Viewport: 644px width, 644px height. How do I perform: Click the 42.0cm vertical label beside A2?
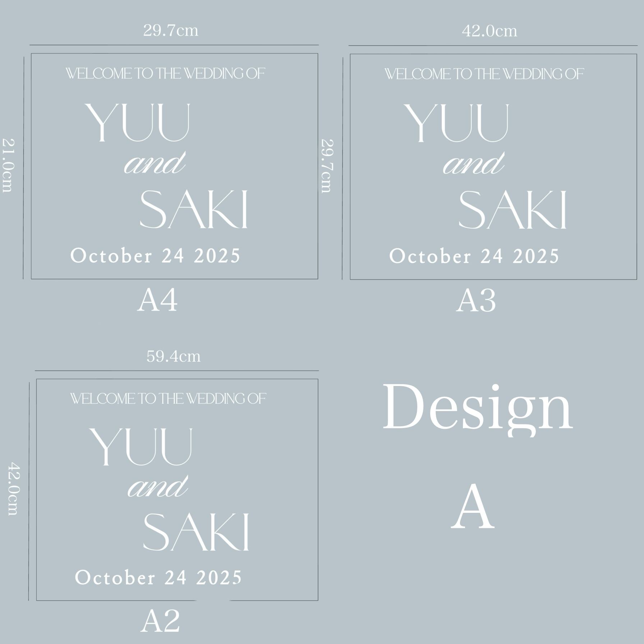pyautogui.click(x=14, y=489)
